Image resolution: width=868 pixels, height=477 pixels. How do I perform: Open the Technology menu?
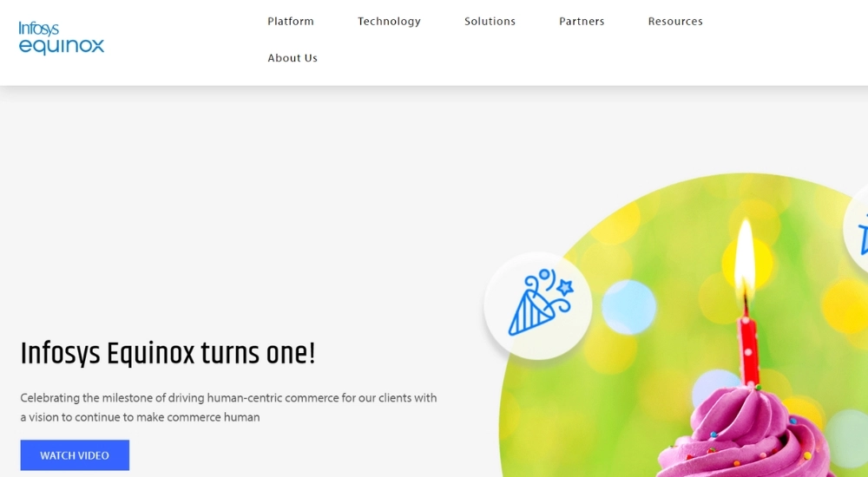pos(389,21)
